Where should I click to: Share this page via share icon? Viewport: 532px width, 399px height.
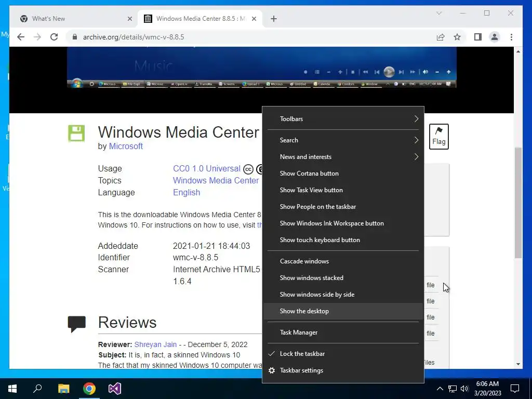(x=441, y=37)
